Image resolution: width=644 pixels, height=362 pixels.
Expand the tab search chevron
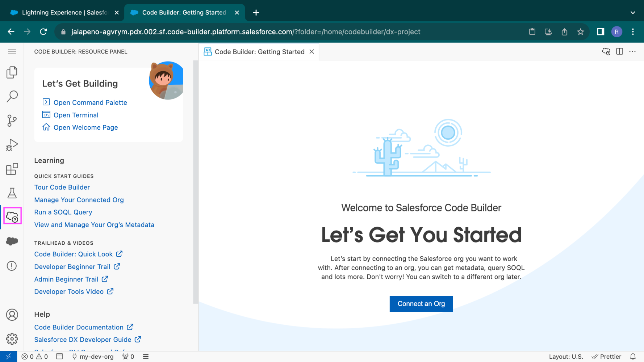tap(633, 12)
